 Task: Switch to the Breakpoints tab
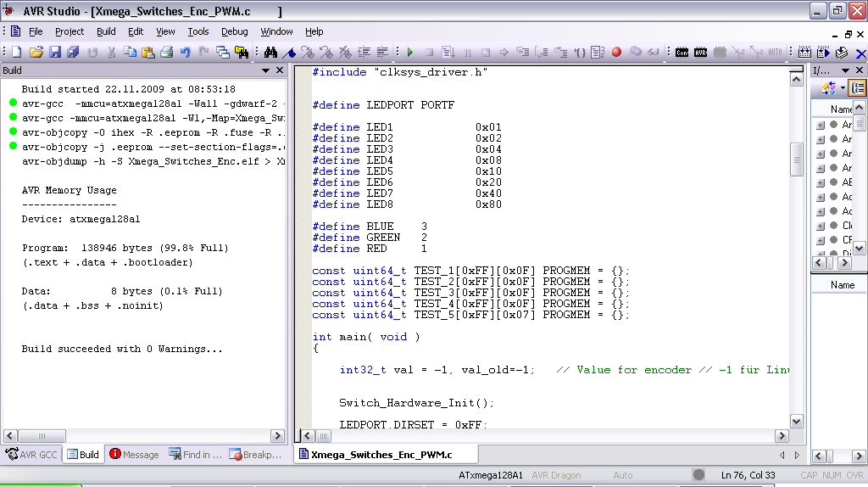tap(256, 454)
